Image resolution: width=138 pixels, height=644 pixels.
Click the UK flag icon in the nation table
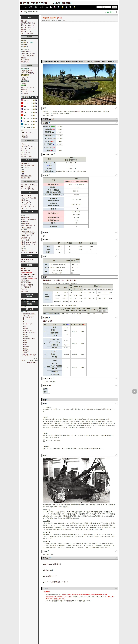tap(22, 109)
